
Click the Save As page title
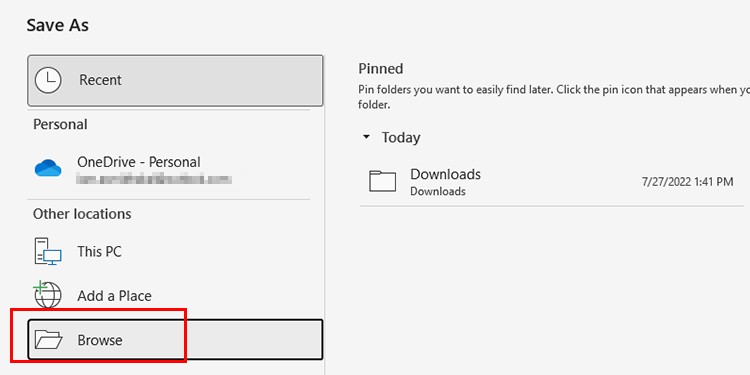tap(57, 25)
